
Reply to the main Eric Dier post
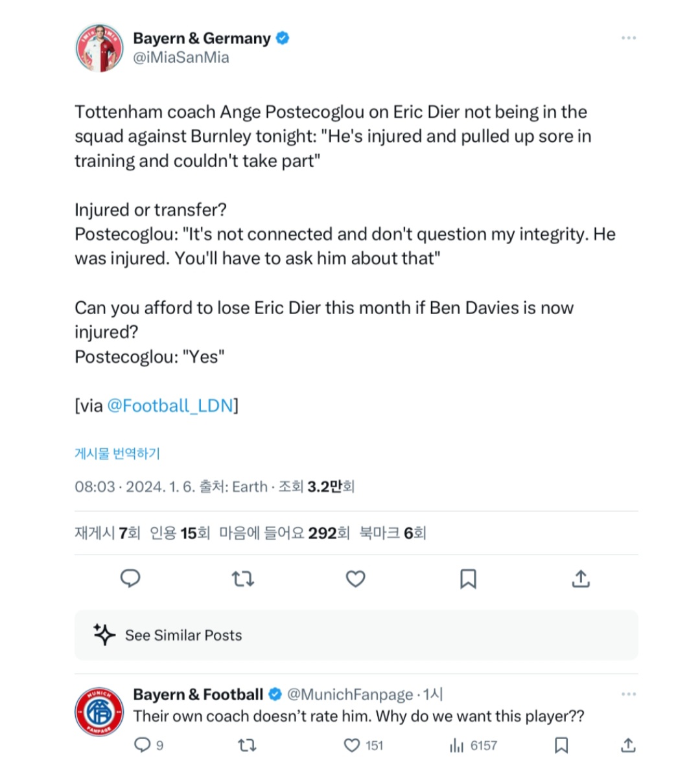130,578
